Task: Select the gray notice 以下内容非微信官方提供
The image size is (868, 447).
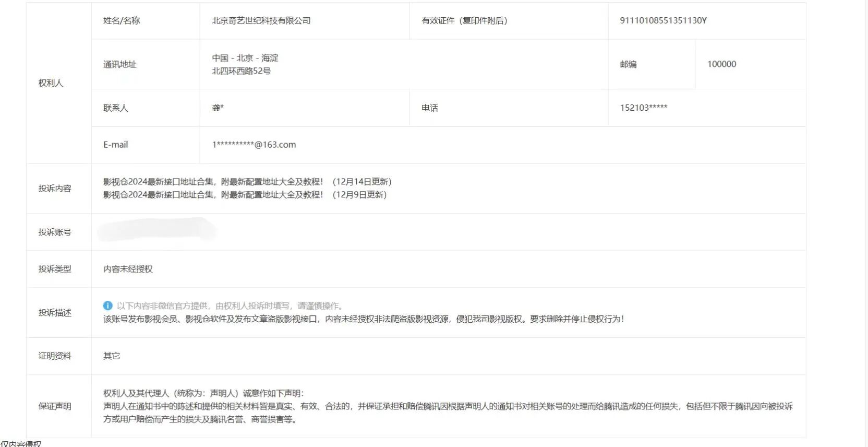Action: [x=230, y=306]
